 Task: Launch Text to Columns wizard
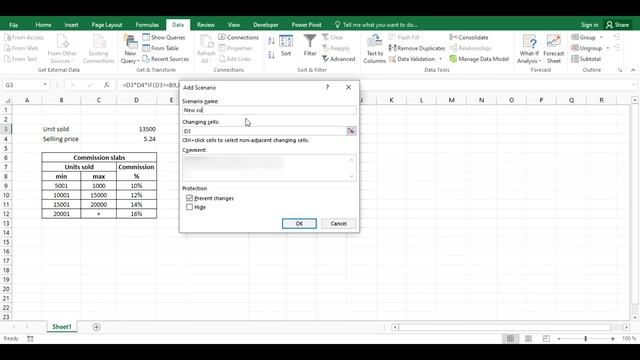pos(374,49)
